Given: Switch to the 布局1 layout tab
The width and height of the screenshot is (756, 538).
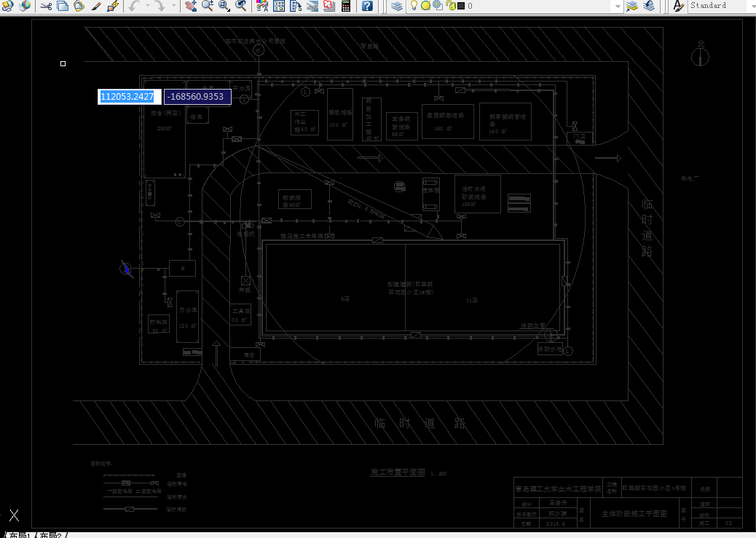Looking at the screenshot, I should pos(19,535).
